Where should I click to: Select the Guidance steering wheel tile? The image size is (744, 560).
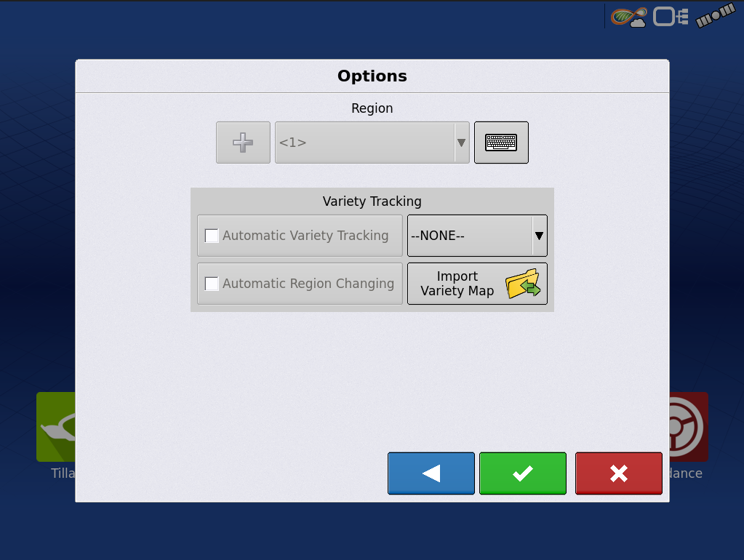[688, 428]
